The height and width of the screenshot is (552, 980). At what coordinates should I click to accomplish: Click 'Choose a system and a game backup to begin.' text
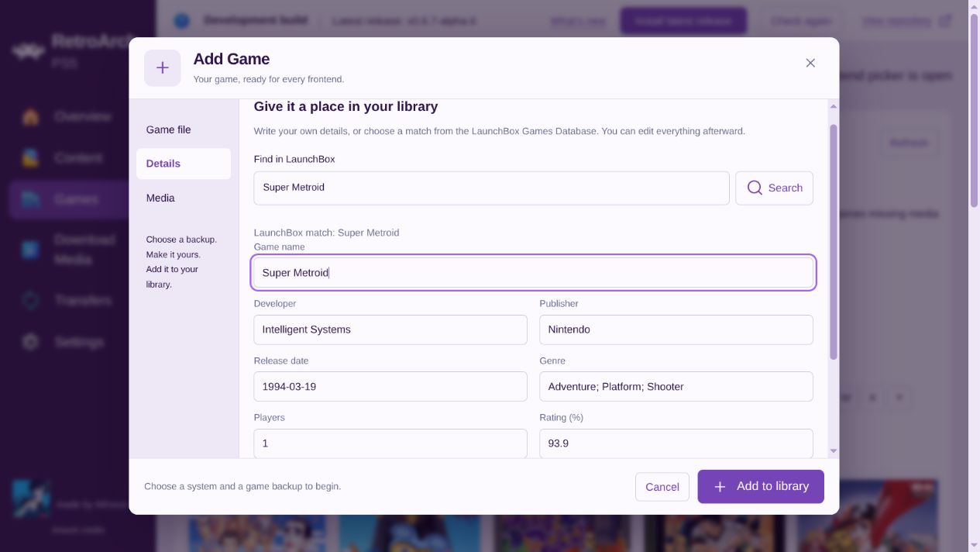(x=242, y=486)
